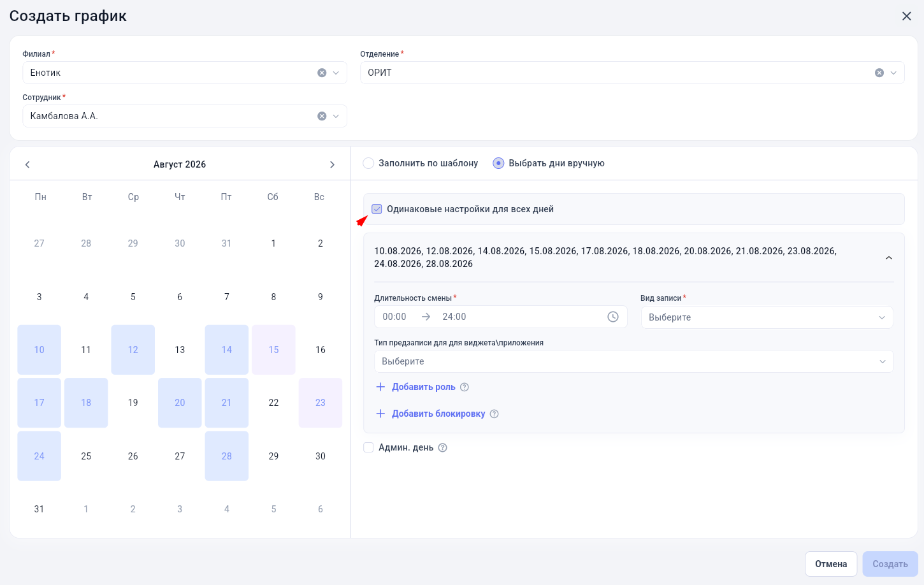
Task: Show help for Добавить блокировку
Action: click(494, 414)
